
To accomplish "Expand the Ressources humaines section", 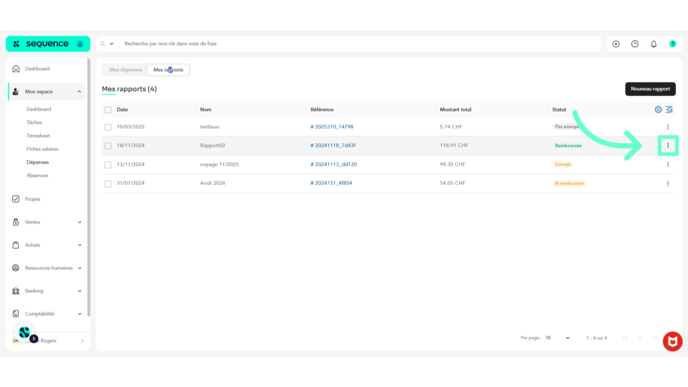I will [79, 268].
